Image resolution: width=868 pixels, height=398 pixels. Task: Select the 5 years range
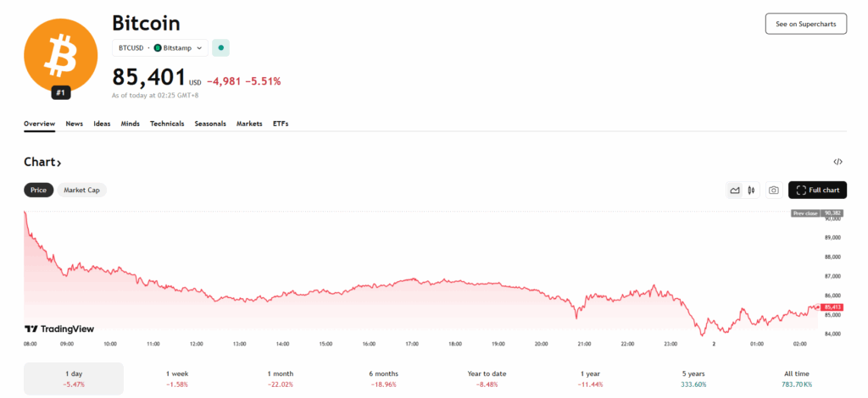coord(694,379)
